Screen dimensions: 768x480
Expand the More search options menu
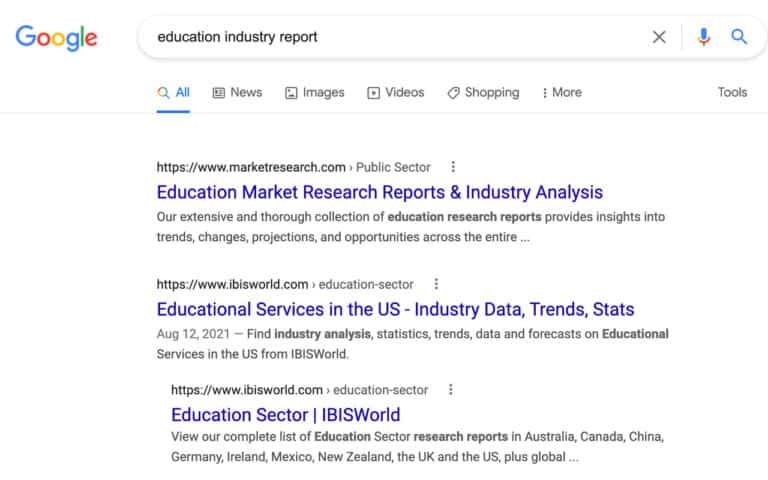point(562,93)
